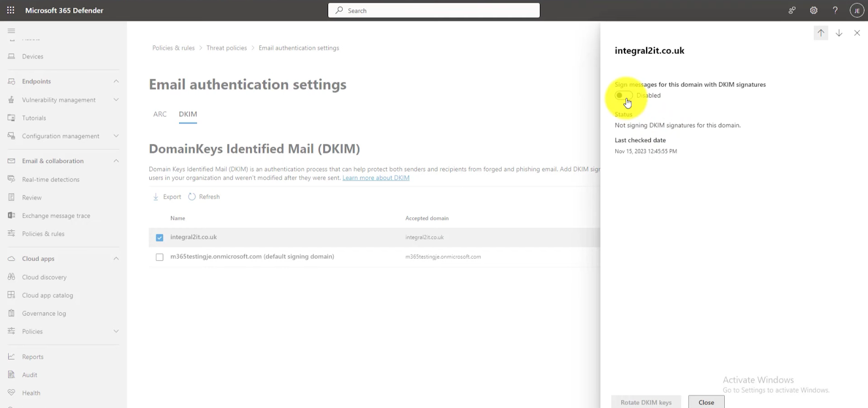Click the Tutorials icon in sidebar
This screenshot has width=868, height=408.
pos(11,118)
